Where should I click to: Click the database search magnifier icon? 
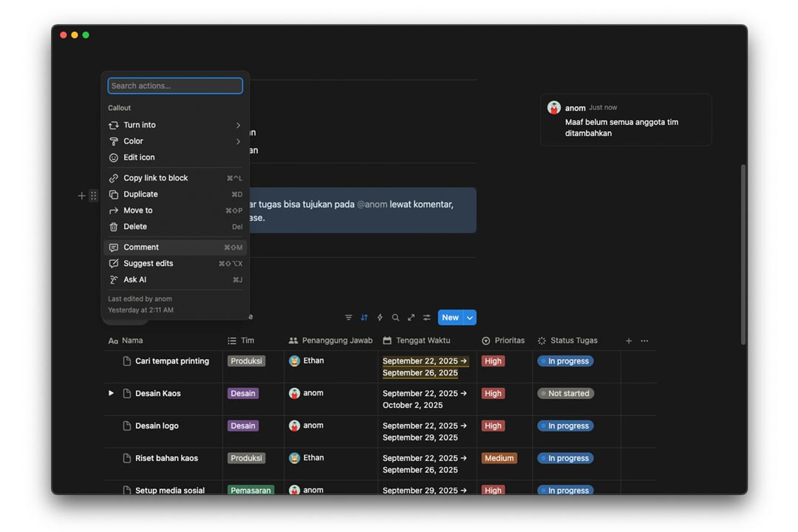click(395, 318)
